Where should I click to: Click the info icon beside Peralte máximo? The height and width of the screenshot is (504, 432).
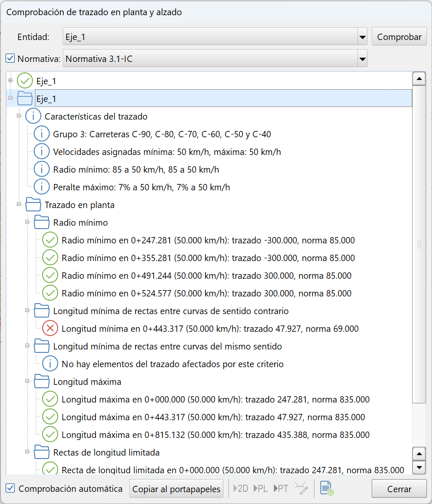pyautogui.click(x=42, y=187)
